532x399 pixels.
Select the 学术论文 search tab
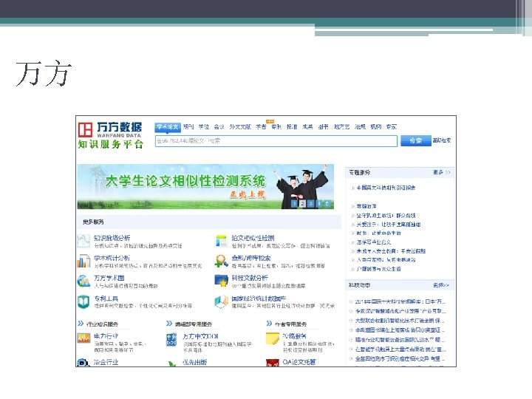[x=168, y=127]
